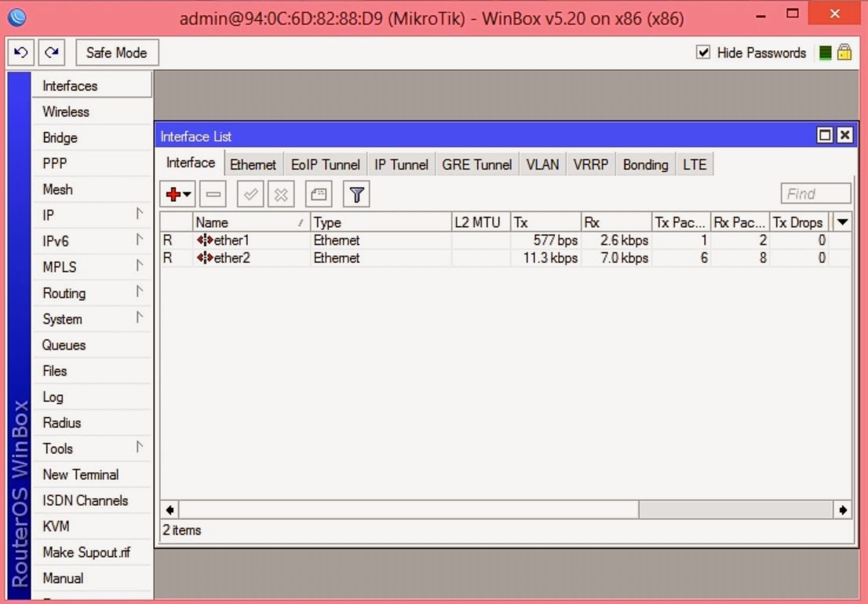Switch to the VRRP tab

pos(591,165)
